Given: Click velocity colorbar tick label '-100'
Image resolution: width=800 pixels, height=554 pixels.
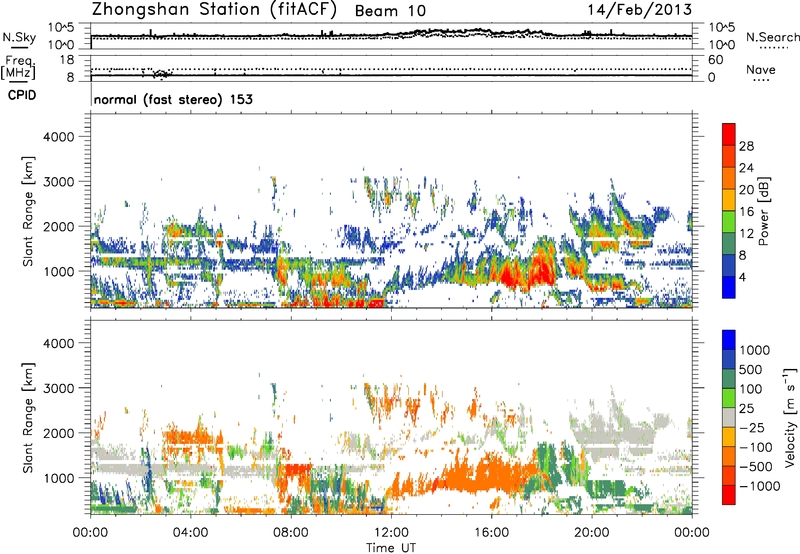Looking at the screenshot, I should (x=756, y=447).
